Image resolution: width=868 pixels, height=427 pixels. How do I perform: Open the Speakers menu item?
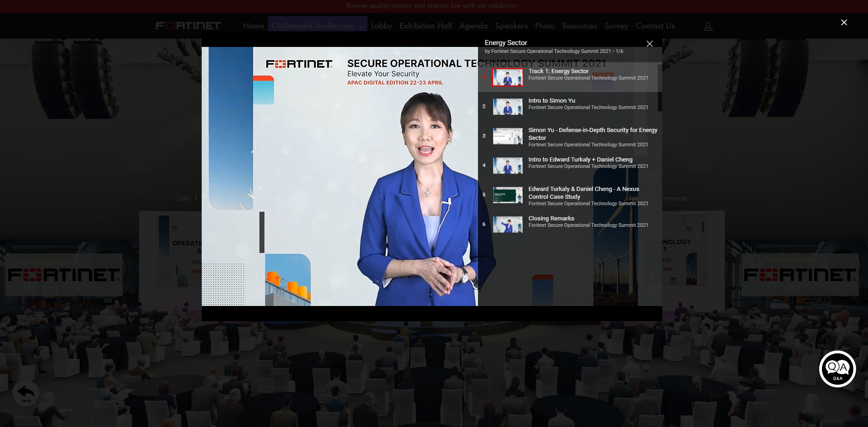511,26
